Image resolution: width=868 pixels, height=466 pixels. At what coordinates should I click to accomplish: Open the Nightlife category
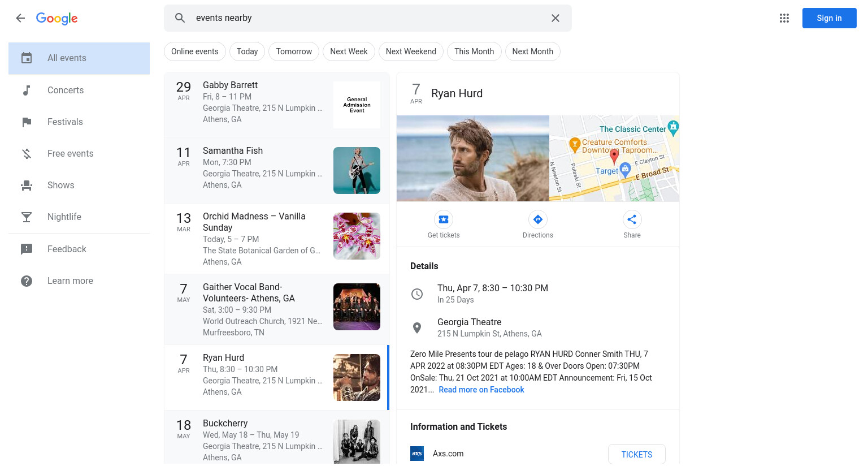tap(79, 217)
